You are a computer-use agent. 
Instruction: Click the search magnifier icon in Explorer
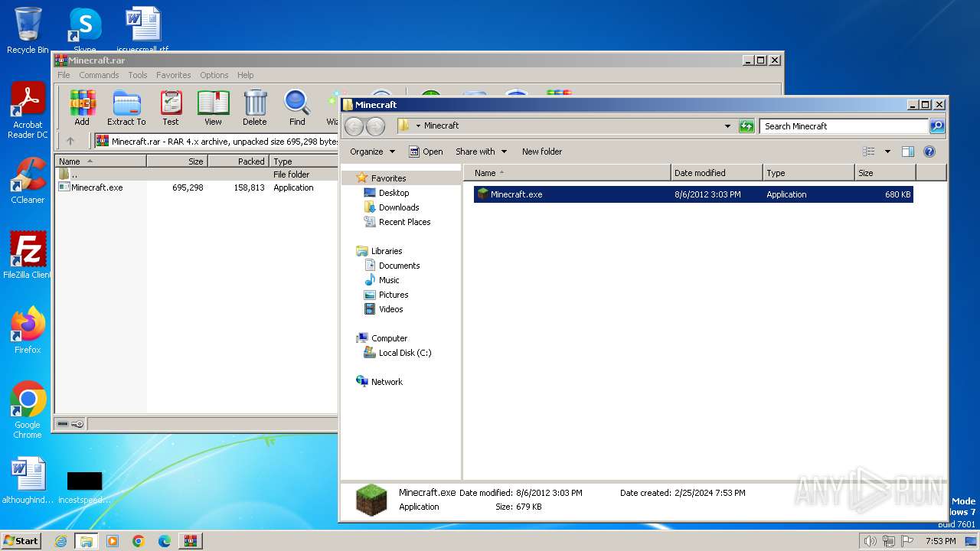pyautogui.click(x=937, y=126)
